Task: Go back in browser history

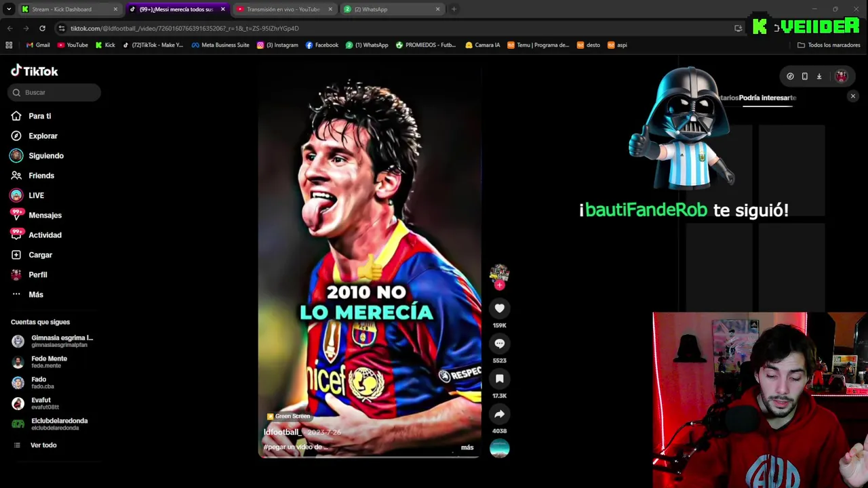Action: pos(9,28)
